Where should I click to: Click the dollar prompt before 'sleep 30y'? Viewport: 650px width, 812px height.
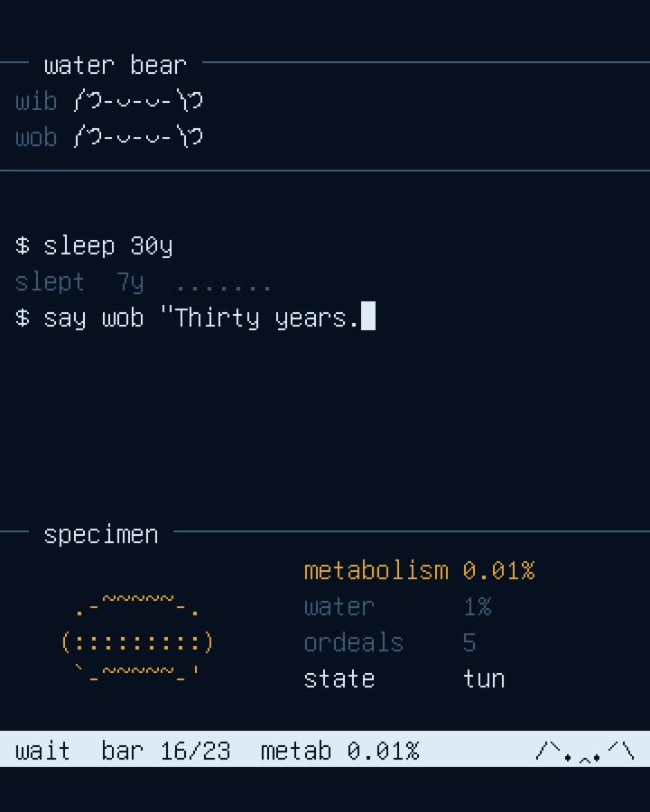pyautogui.click(x=22, y=245)
